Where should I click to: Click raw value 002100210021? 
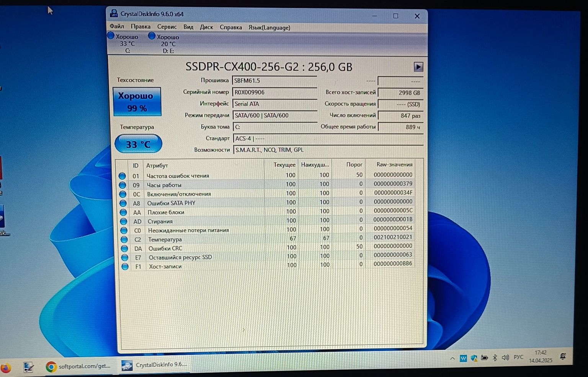[x=393, y=237]
